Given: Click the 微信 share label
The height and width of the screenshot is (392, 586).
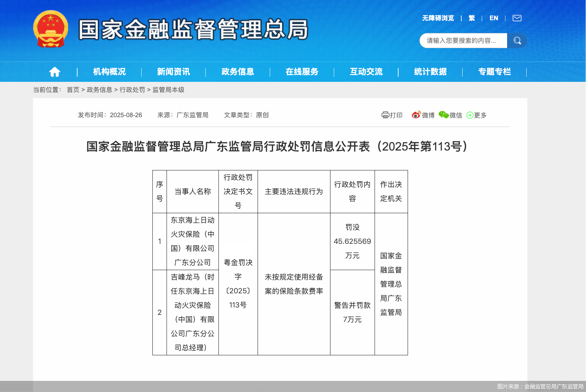Looking at the screenshot, I should [456, 116].
